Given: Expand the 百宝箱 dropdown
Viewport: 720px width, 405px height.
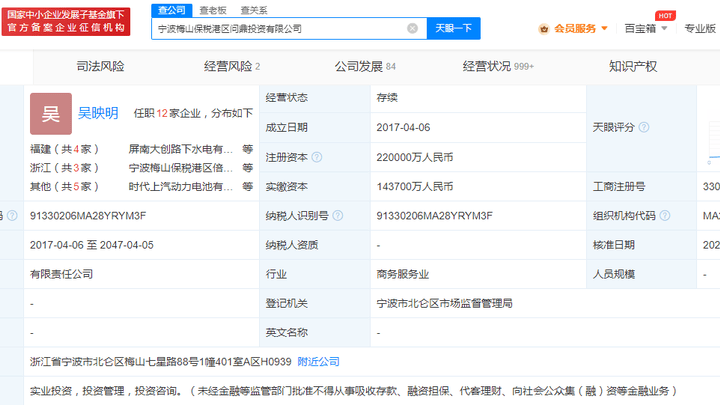Looking at the screenshot, I should tap(646, 28).
